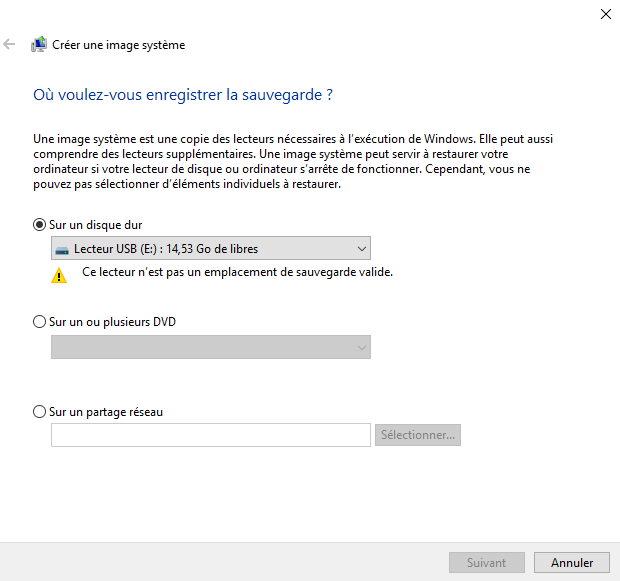Click the 'Créer une image système' title text

coord(118,45)
